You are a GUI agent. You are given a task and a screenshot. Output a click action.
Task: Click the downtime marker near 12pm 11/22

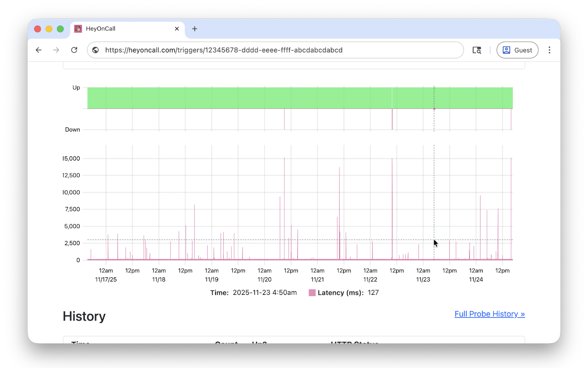pyautogui.click(x=392, y=120)
